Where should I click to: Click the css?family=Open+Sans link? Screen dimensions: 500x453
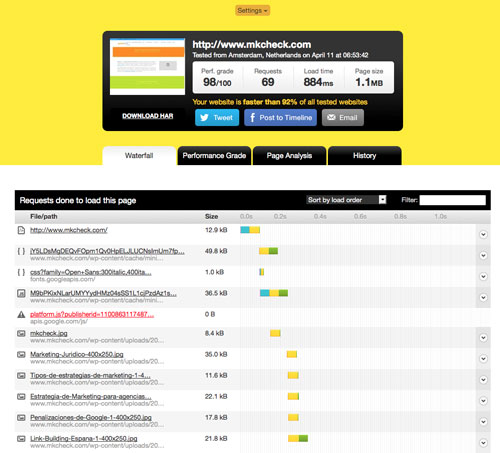click(91, 272)
